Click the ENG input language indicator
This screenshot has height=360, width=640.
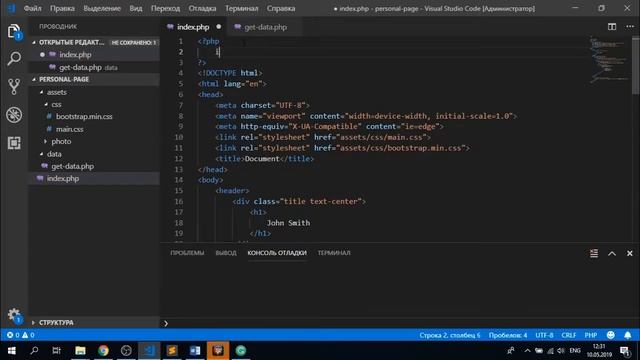click(x=575, y=351)
